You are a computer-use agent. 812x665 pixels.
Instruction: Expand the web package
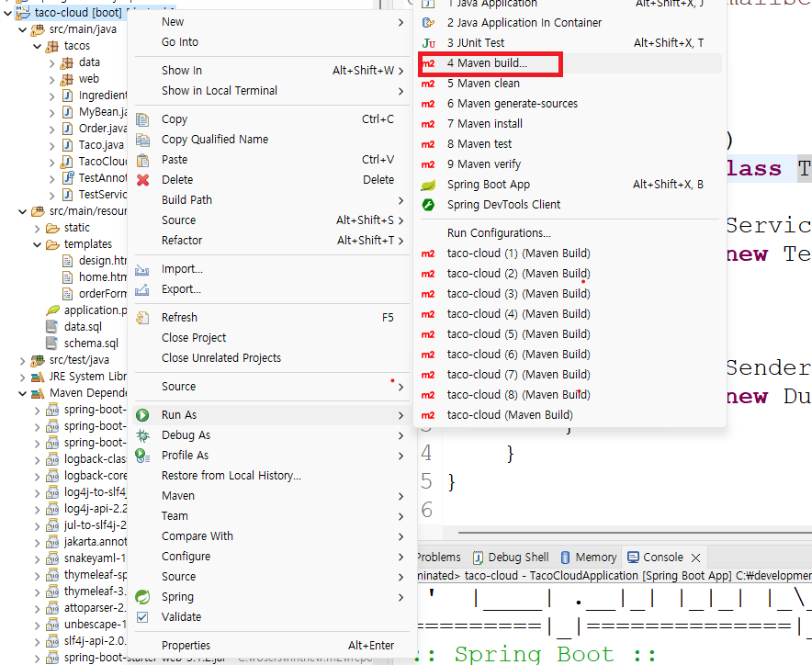(x=51, y=79)
